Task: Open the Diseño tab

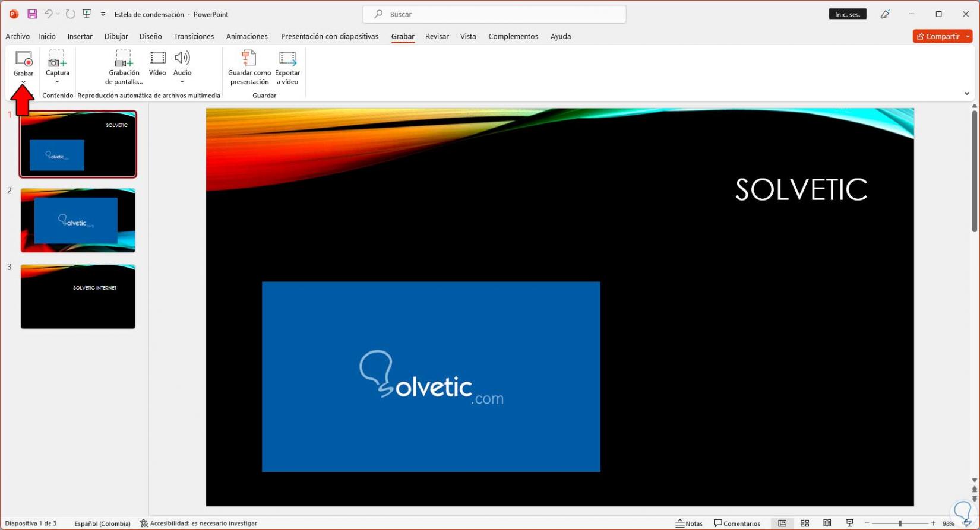Action: click(150, 36)
